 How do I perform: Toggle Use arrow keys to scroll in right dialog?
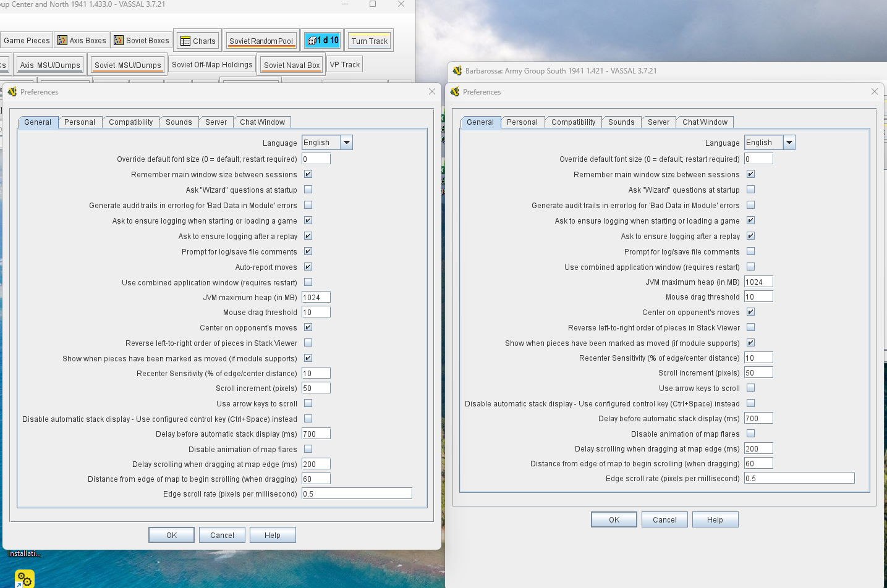tap(750, 388)
